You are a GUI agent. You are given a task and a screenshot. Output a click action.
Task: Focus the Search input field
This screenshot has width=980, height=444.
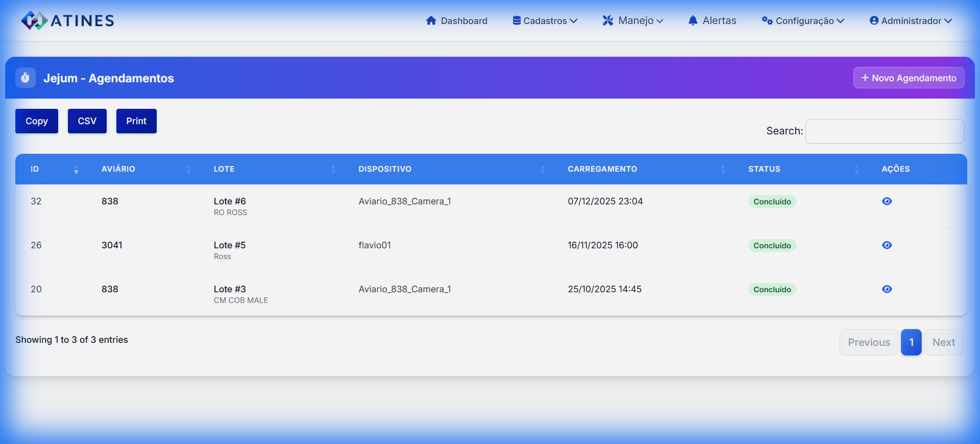(885, 131)
